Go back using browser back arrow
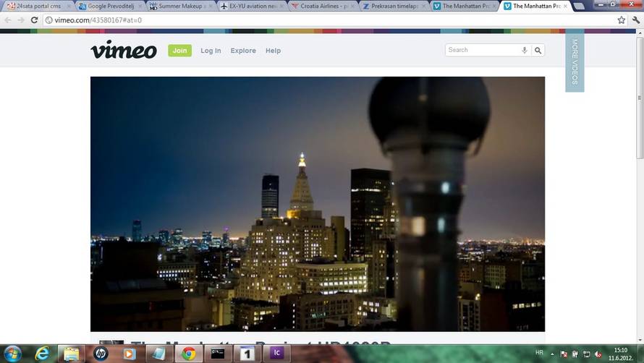The height and width of the screenshot is (363, 644). [8, 20]
